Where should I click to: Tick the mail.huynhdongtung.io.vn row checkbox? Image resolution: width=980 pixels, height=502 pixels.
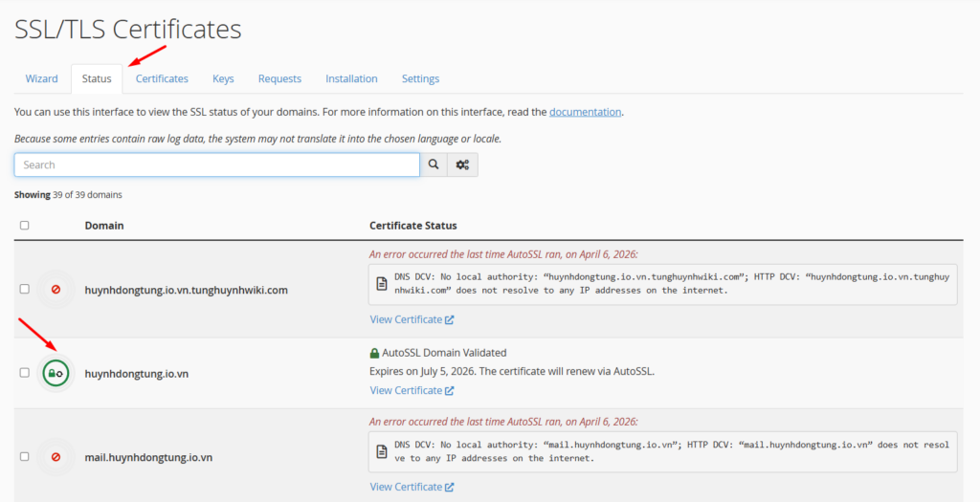pyautogui.click(x=25, y=457)
